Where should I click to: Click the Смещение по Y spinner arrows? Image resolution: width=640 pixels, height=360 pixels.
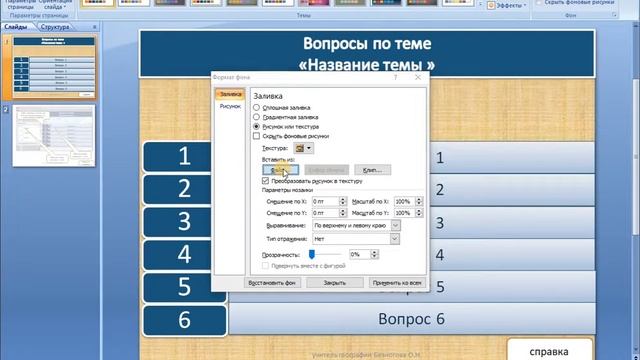point(342,213)
